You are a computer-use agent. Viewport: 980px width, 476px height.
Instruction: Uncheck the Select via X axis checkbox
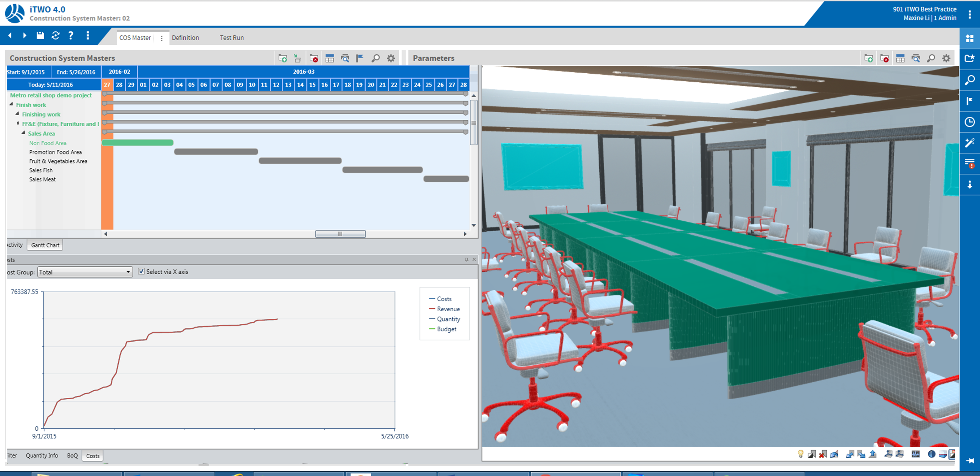141,272
